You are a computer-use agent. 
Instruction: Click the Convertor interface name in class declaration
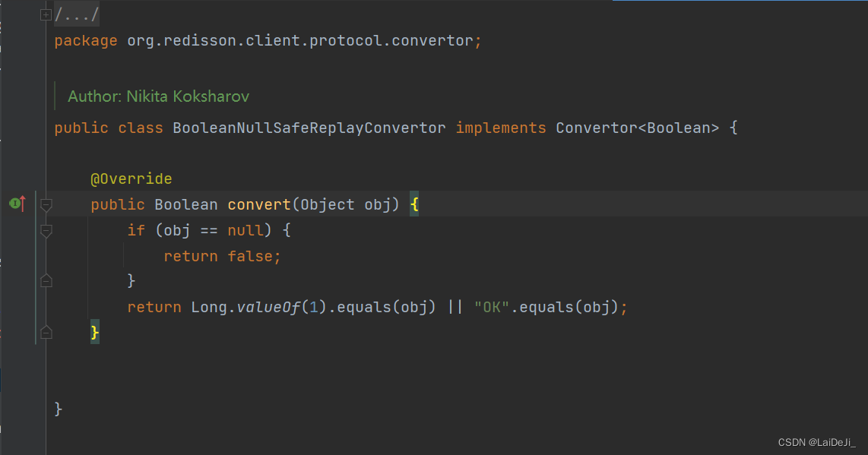pyautogui.click(x=596, y=128)
